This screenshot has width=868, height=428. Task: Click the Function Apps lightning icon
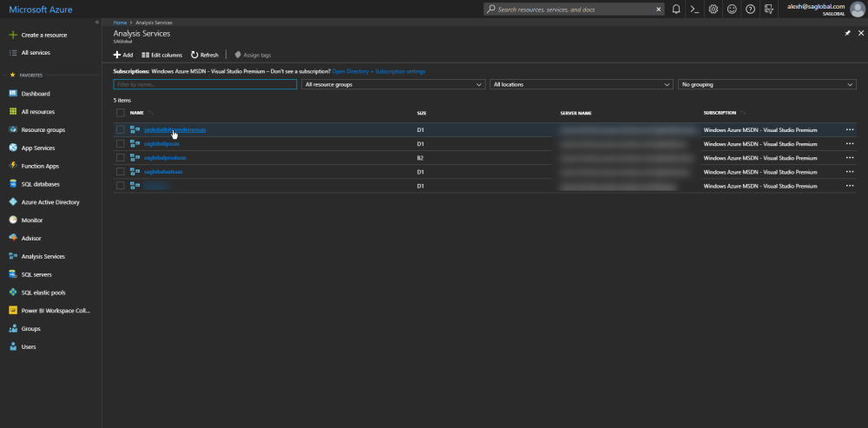point(13,166)
